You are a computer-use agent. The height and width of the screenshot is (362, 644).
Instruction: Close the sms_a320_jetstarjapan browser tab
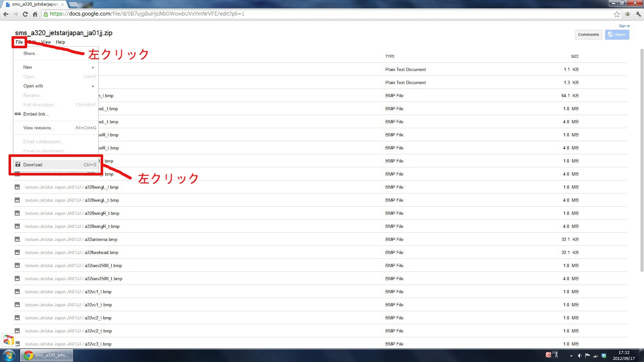[62, 4]
